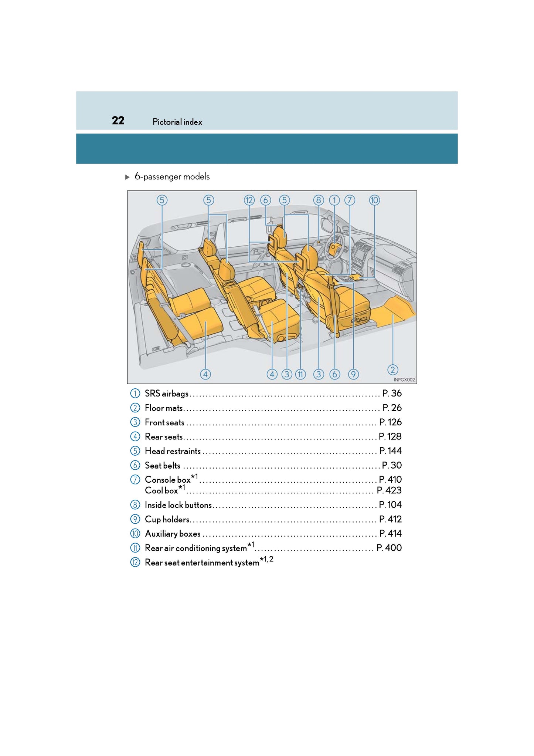Click callout number 1 above the steering wheel
Viewport: 534px width, 756px height.
[x=334, y=200]
